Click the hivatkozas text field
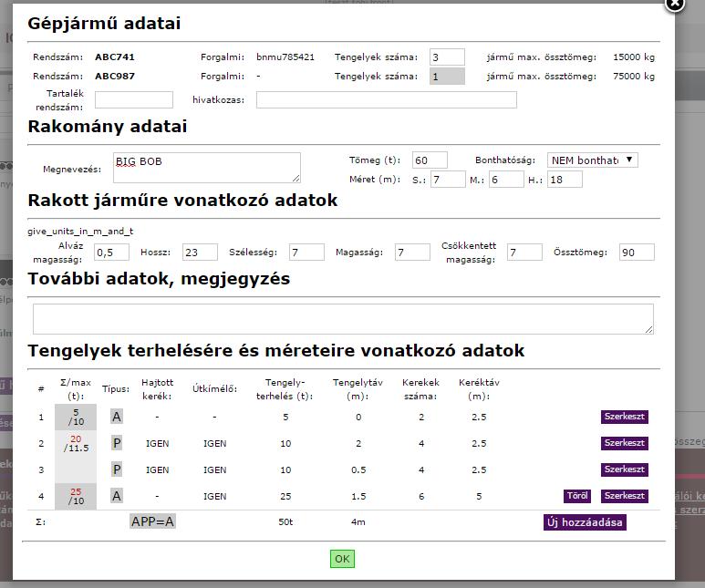The image size is (705, 588). coord(386,99)
